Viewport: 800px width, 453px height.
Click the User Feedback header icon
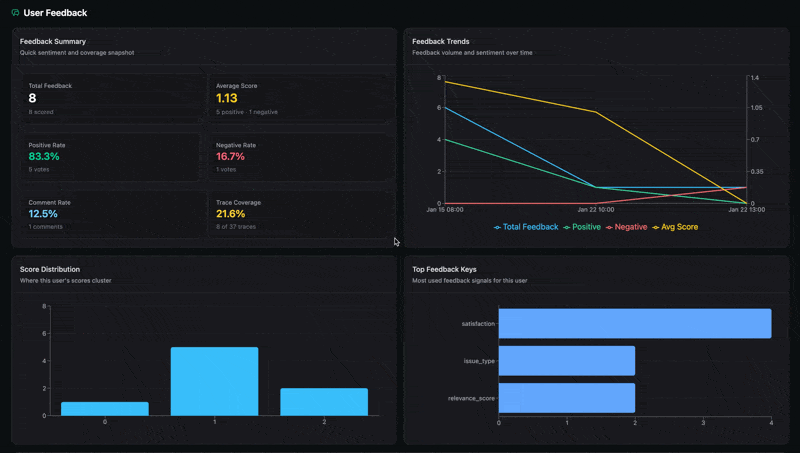pyautogui.click(x=15, y=13)
